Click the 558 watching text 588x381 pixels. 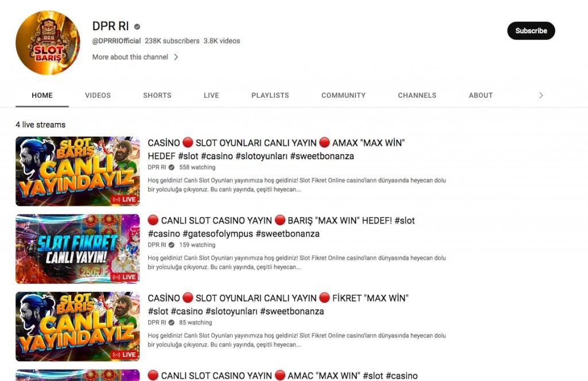pyautogui.click(x=198, y=167)
